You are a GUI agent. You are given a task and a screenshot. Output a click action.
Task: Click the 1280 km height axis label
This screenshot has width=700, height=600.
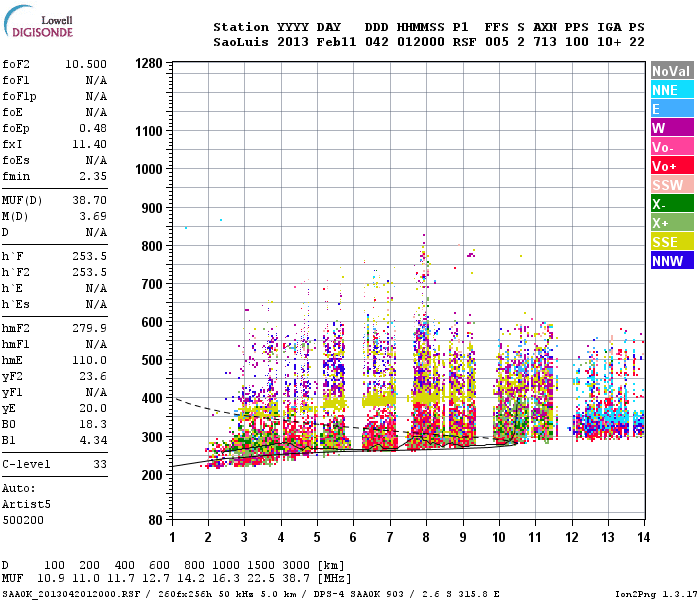pyautogui.click(x=149, y=63)
